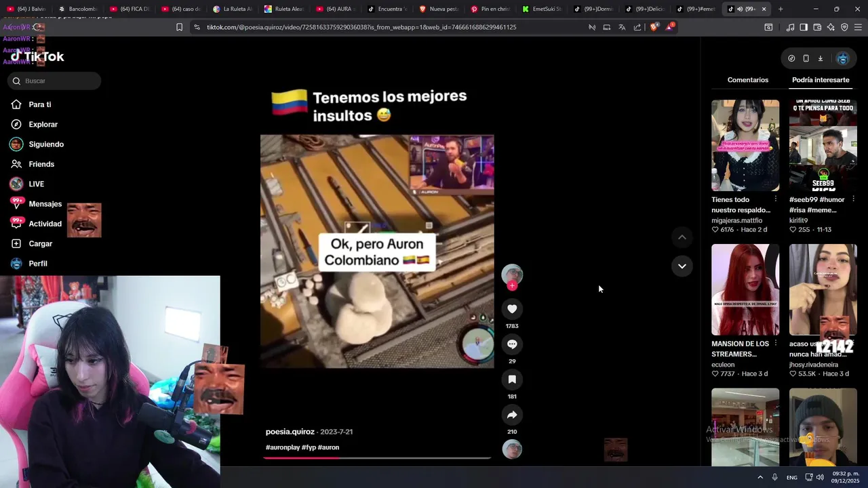Image resolution: width=868 pixels, height=488 pixels.
Task: Open the profile avatar in top right
Action: (x=843, y=58)
